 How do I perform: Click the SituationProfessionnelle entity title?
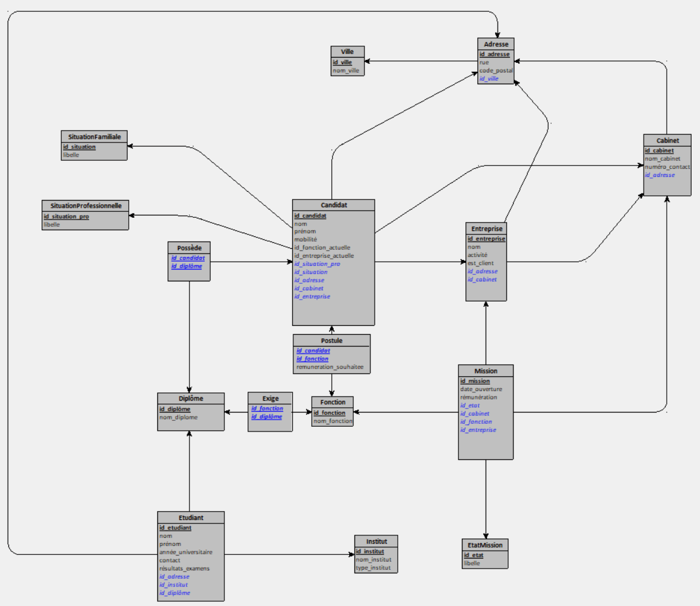[x=85, y=206]
